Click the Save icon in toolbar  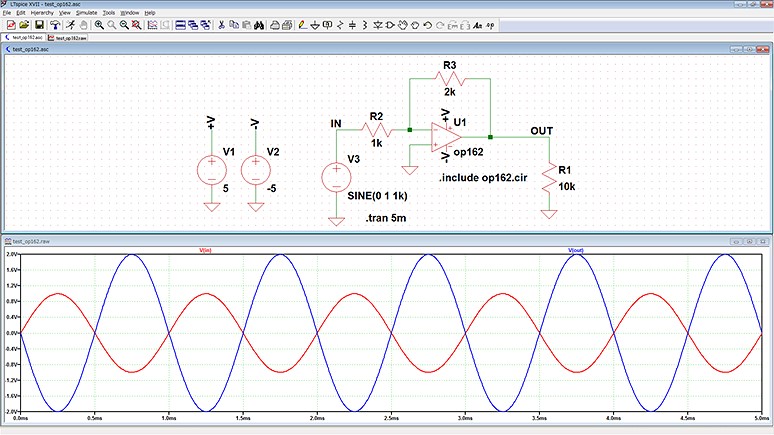pyautogui.click(x=39, y=24)
